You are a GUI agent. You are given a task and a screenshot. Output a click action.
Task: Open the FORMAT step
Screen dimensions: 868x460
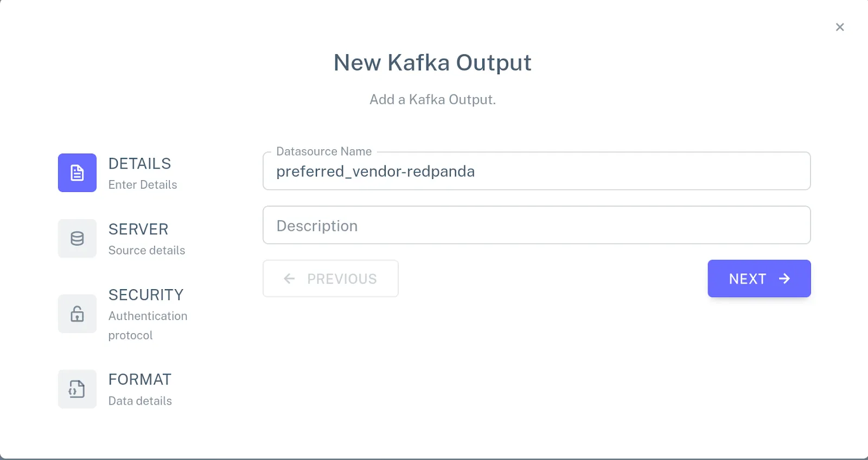139,379
